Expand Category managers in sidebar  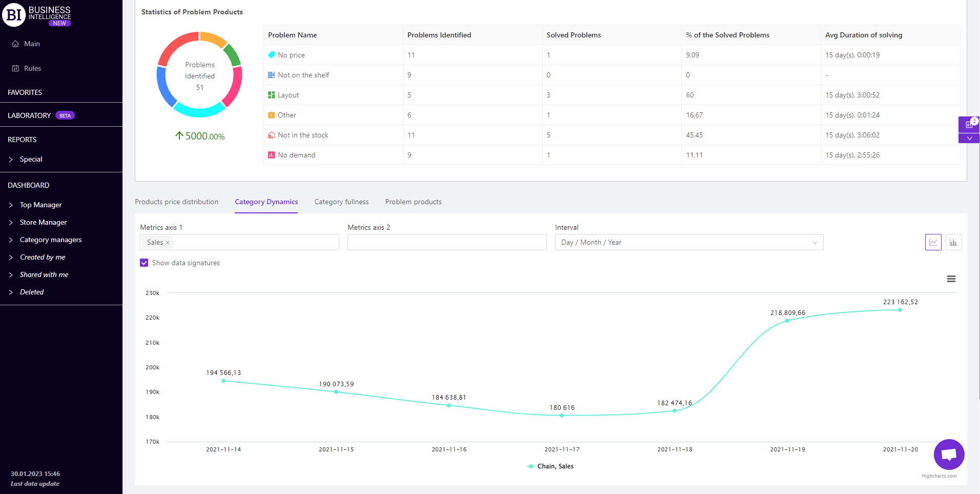pyautogui.click(x=50, y=240)
